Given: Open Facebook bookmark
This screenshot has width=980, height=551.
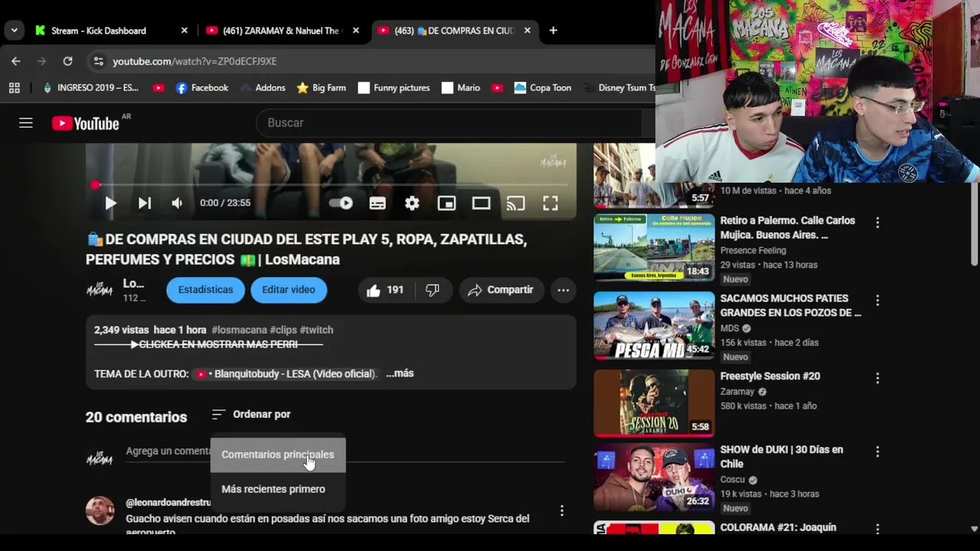Looking at the screenshot, I should tap(202, 88).
